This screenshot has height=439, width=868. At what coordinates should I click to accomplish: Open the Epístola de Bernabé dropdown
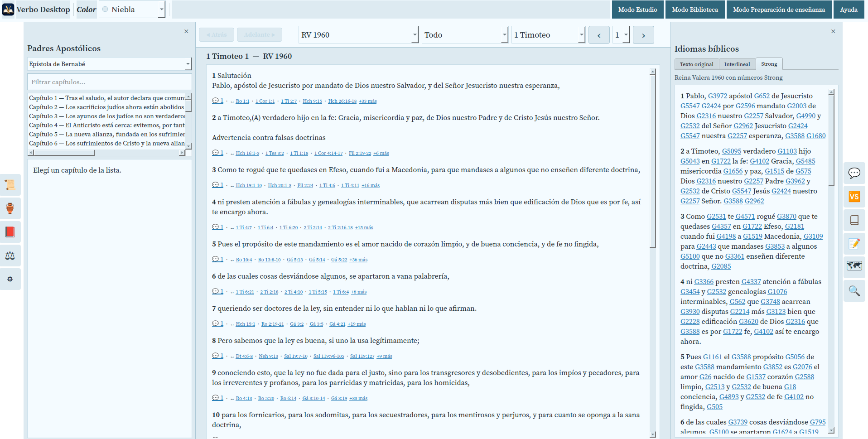[x=109, y=64]
